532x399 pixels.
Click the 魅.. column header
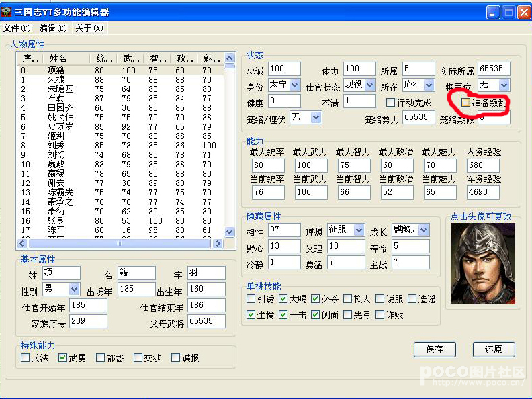(211, 58)
